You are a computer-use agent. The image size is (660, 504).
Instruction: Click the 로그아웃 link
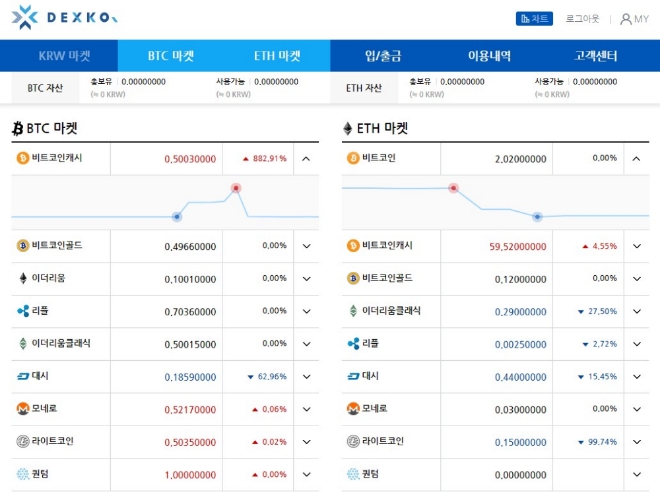(582, 19)
